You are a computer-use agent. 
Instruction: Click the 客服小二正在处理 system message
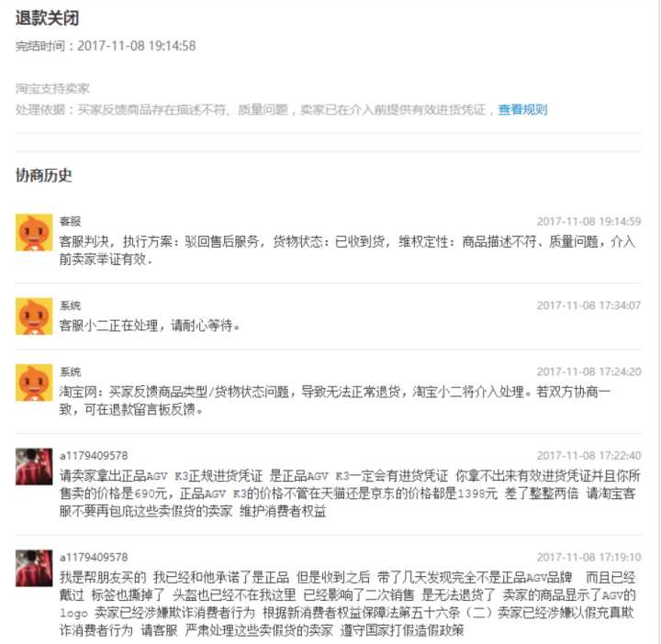(x=150, y=326)
